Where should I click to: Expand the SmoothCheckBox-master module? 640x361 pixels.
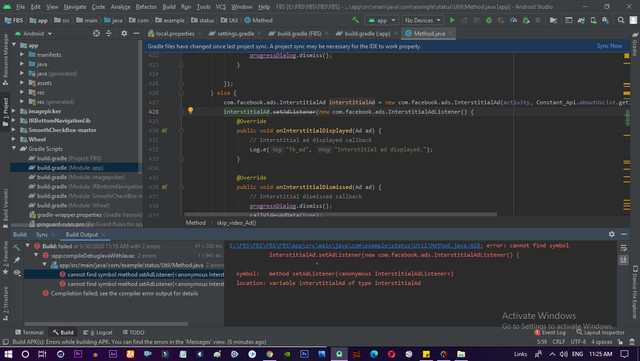coord(14,129)
